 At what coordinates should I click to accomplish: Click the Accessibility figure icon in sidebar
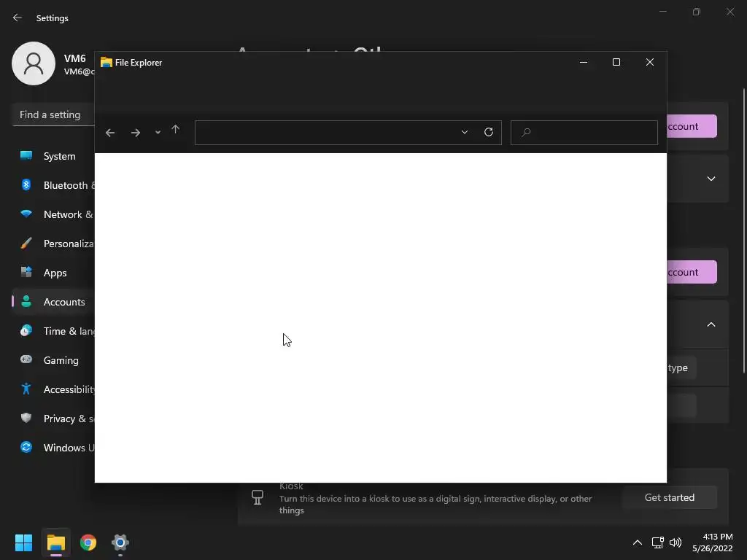[x=26, y=389]
